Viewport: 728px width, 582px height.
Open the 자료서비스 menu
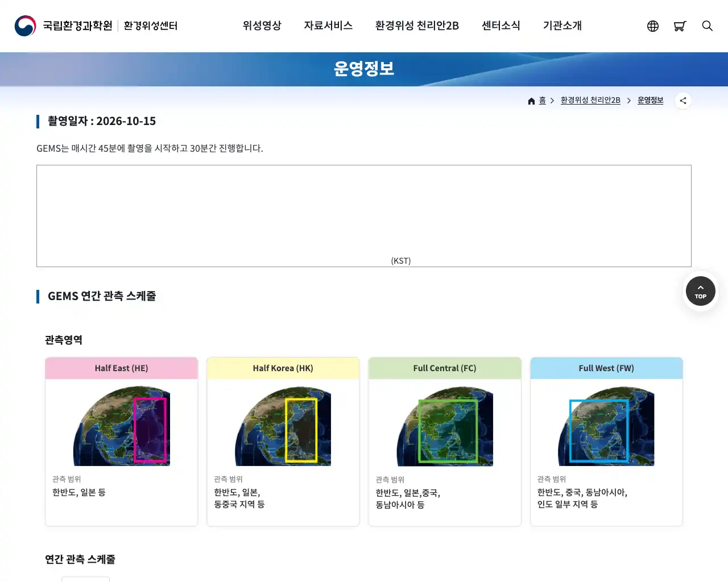tap(328, 26)
